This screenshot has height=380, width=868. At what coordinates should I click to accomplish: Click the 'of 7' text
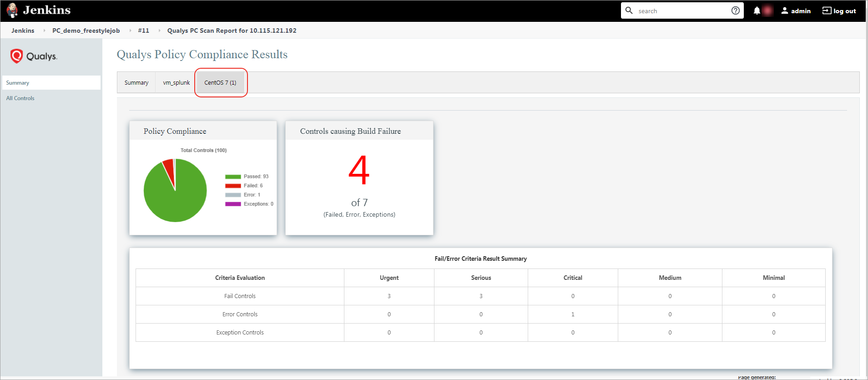(x=359, y=203)
